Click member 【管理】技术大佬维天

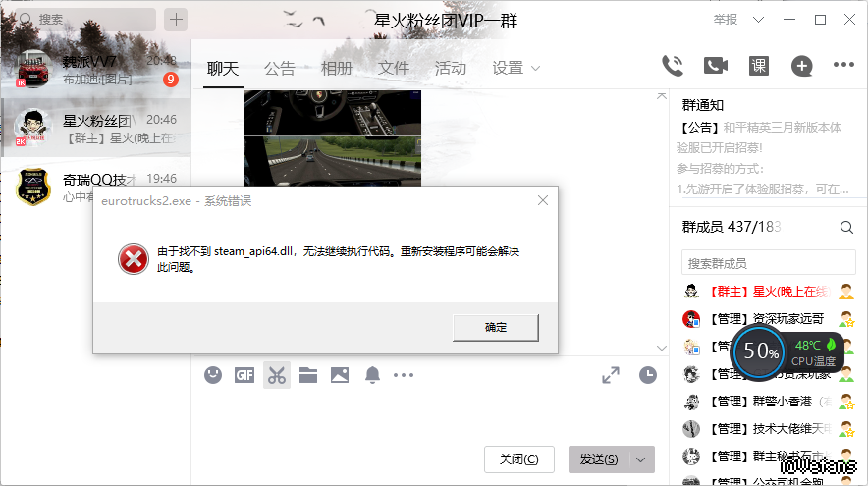tap(771, 429)
